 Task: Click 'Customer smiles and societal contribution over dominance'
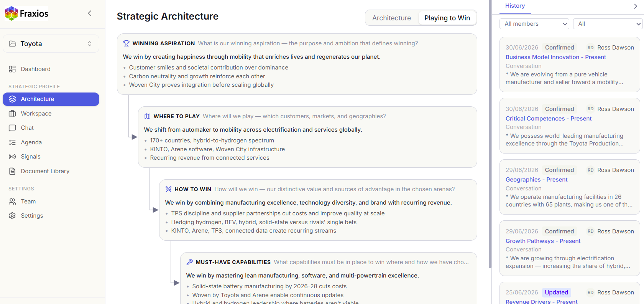(x=209, y=68)
